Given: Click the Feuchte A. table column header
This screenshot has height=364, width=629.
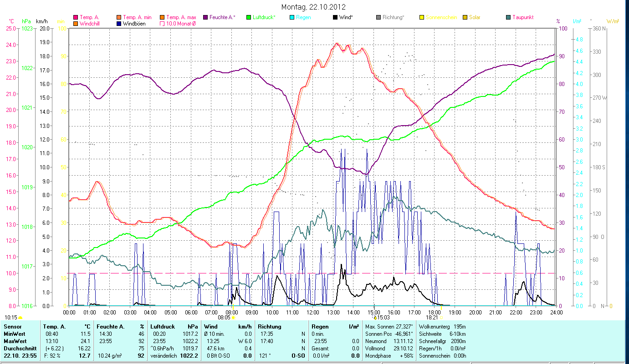Looking at the screenshot, I should (111, 327).
